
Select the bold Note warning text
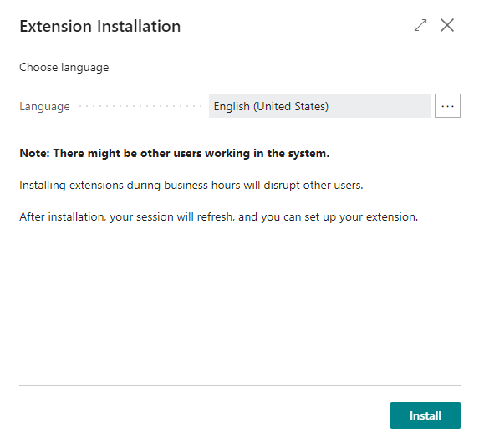pyautogui.click(x=175, y=153)
